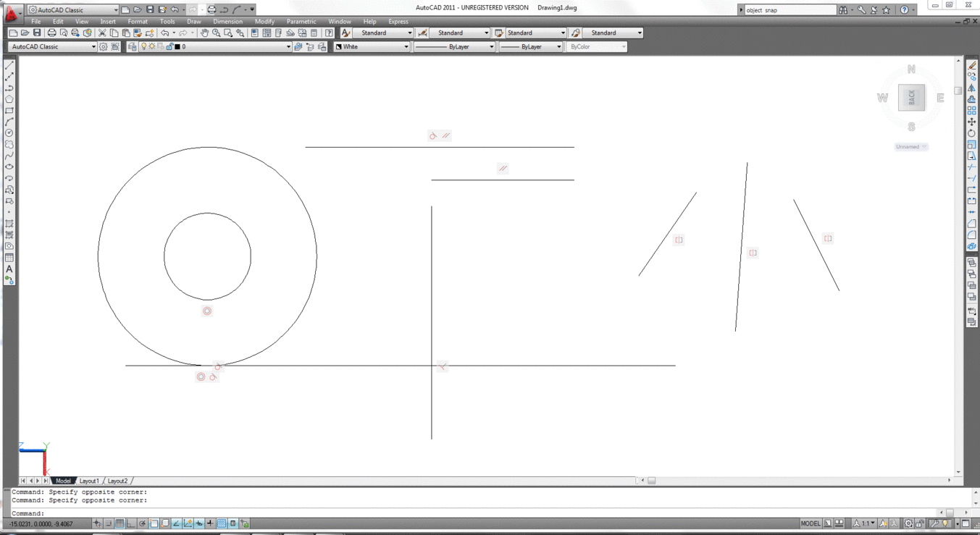The width and height of the screenshot is (980, 535).
Task: Toggle Grid Display in status bar
Action: [x=120, y=523]
